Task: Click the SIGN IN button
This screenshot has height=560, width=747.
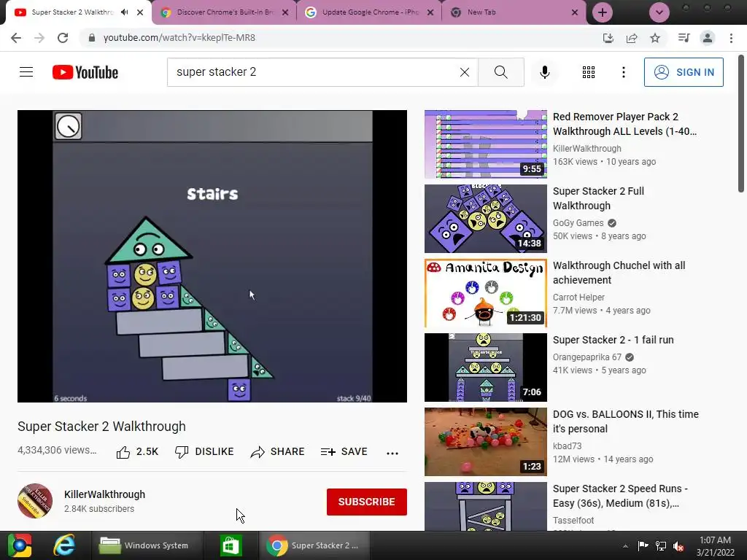Action: point(683,72)
